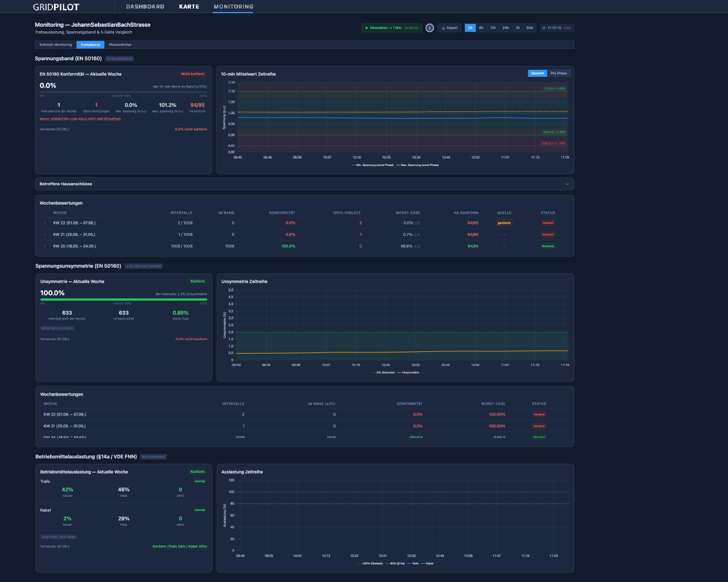Click the gemischt source badge in KW 22
Image resolution: width=728 pixels, height=582 pixels.
click(504, 223)
